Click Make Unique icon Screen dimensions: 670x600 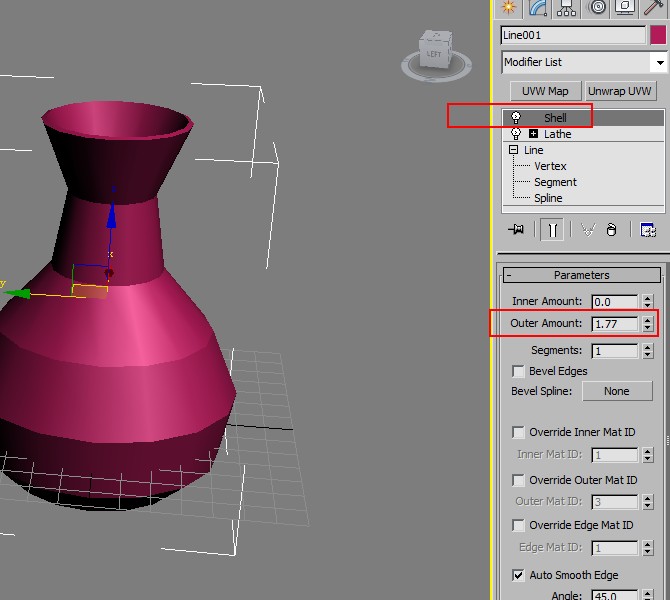tap(588, 230)
